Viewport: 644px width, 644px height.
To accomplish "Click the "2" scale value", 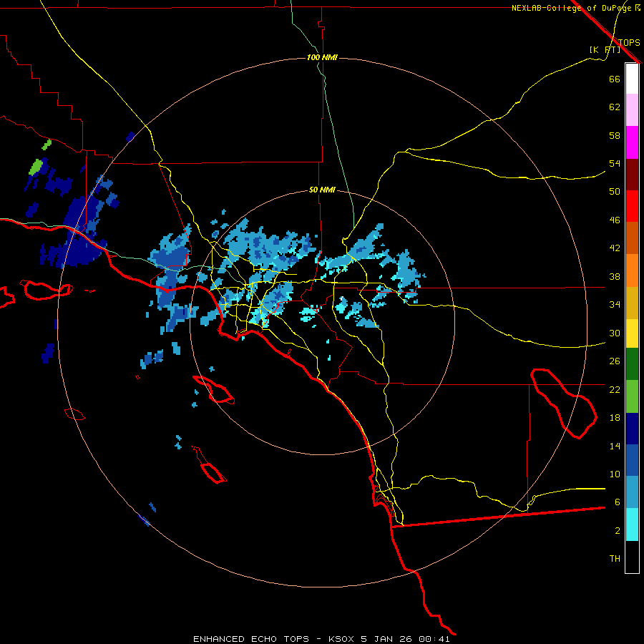I will [618, 531].
